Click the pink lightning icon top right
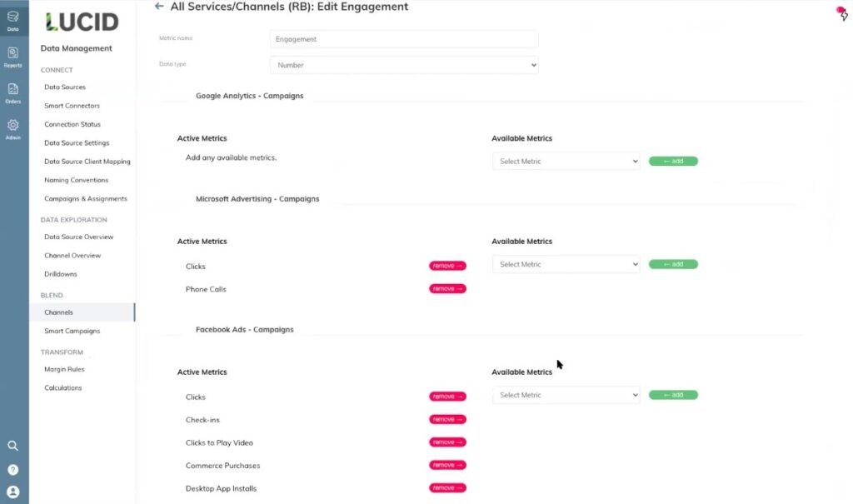Screen dimensions: 853x504 coord(842,13)
